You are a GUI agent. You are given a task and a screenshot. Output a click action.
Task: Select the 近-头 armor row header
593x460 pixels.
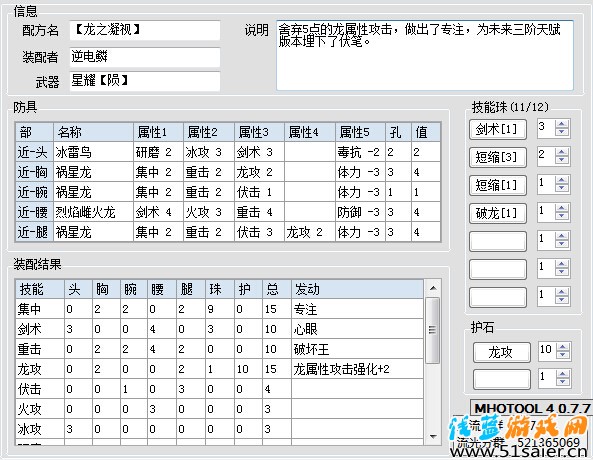34,152
